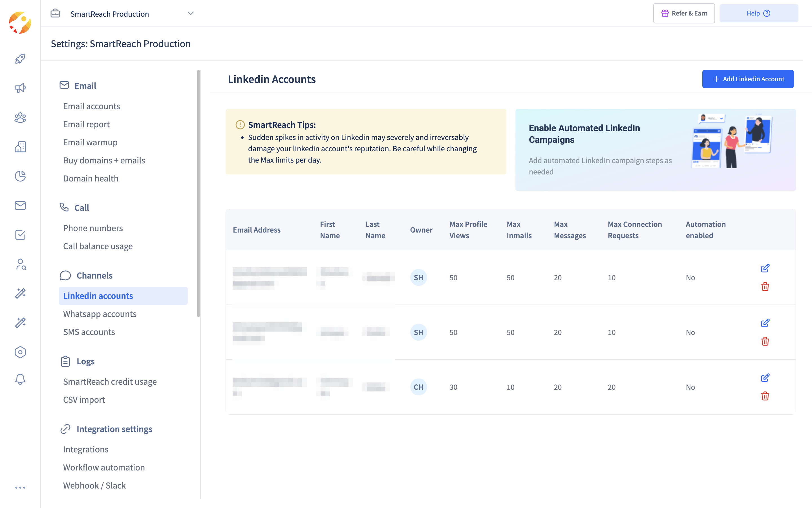Click the lower magic wand icon
This screenshot has width=812, height=508.
point(20,323)
